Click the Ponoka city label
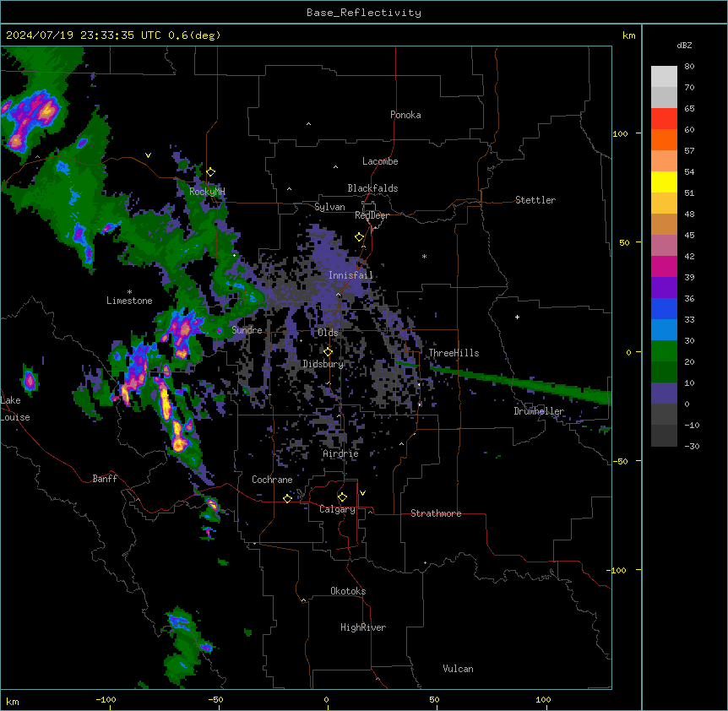The height and width of the screenshot is (711, 728). click(x=405, y=115)
